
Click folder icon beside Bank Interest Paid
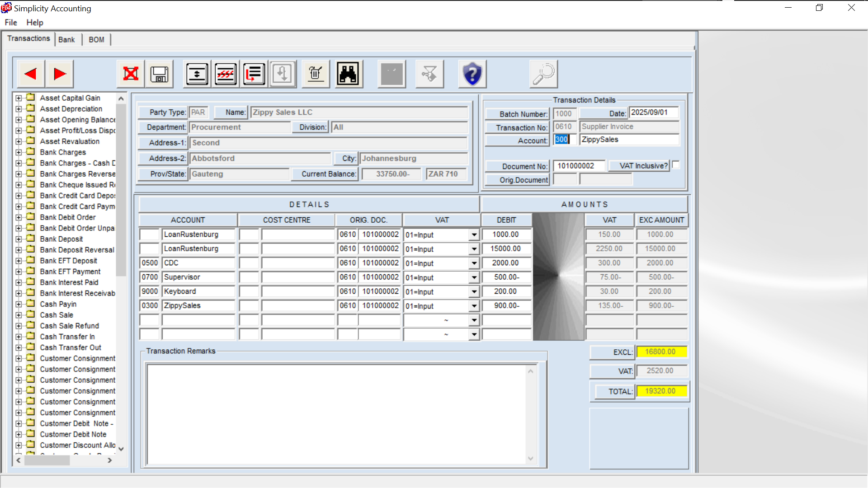point(31,282)
